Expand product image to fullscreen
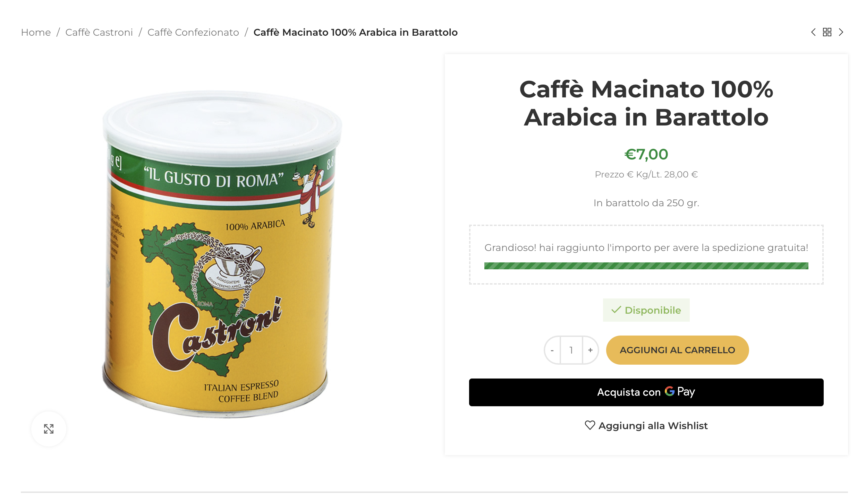 49,429
